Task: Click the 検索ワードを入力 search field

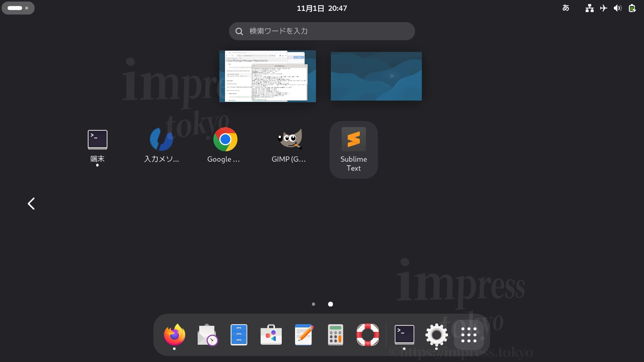Action: [322, 31]
